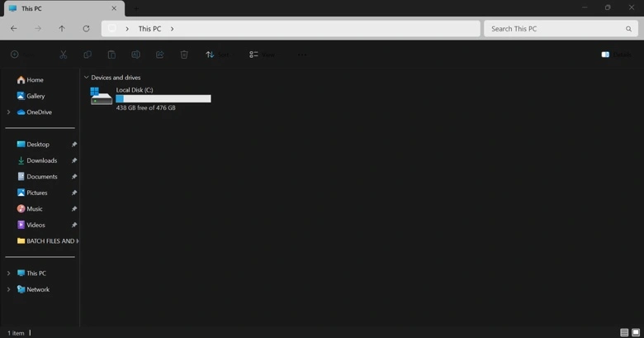The image size is (644, 338).
Task: Collapse the Devices and drives group
Action: (x=86, y=78)
